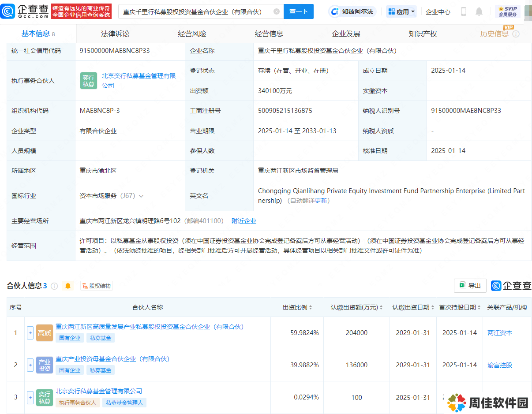The height and width of the screenshot is (414, 532).
Task: Switch to the 经营信息 tab
Action: (x=269, y=34)
